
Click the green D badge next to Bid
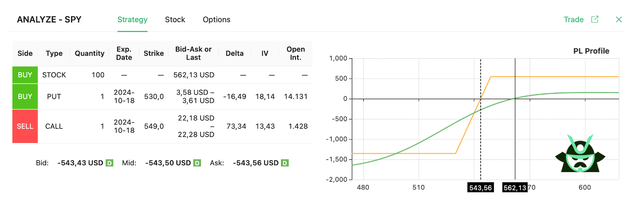(109, 163)
